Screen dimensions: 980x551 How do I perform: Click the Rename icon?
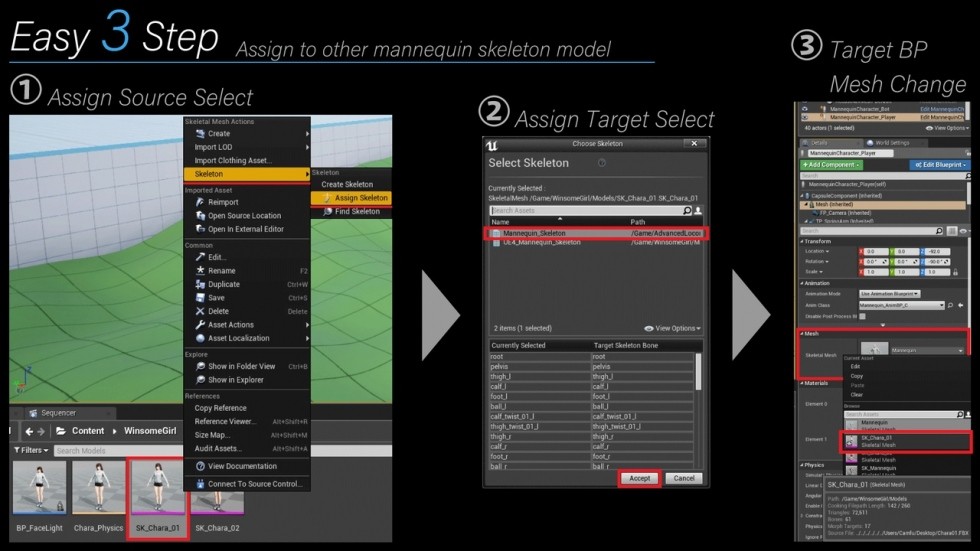200,271
